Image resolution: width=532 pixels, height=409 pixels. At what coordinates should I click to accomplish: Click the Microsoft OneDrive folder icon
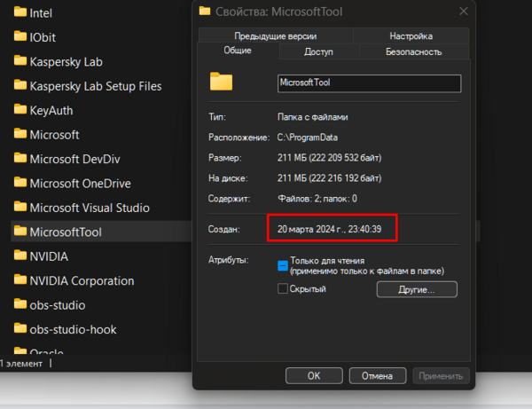pos(20,184)
